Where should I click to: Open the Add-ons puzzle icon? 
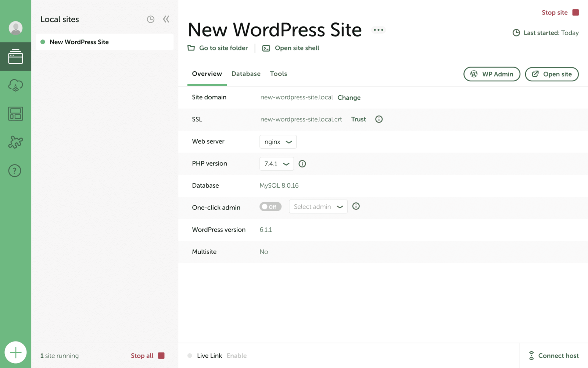15,142
